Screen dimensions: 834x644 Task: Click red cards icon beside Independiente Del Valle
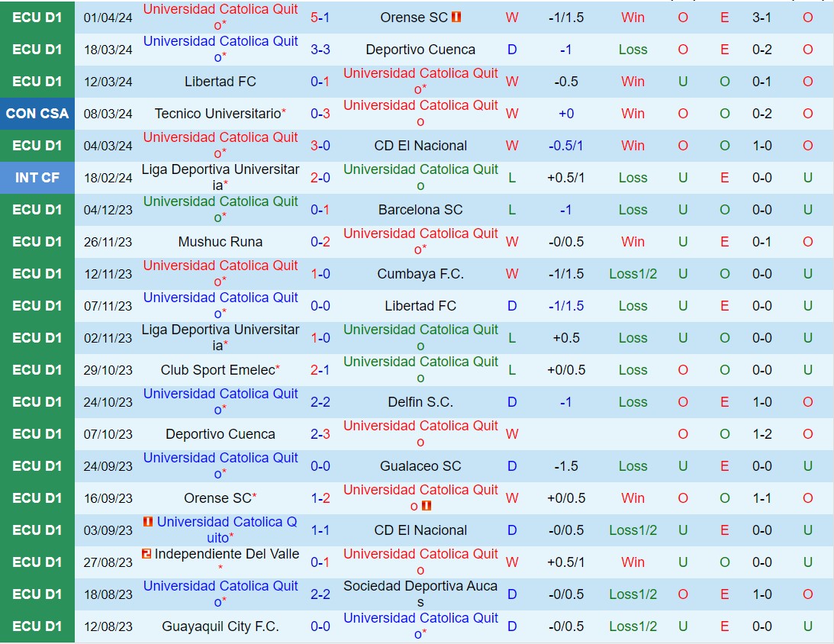tap(147, 554)
